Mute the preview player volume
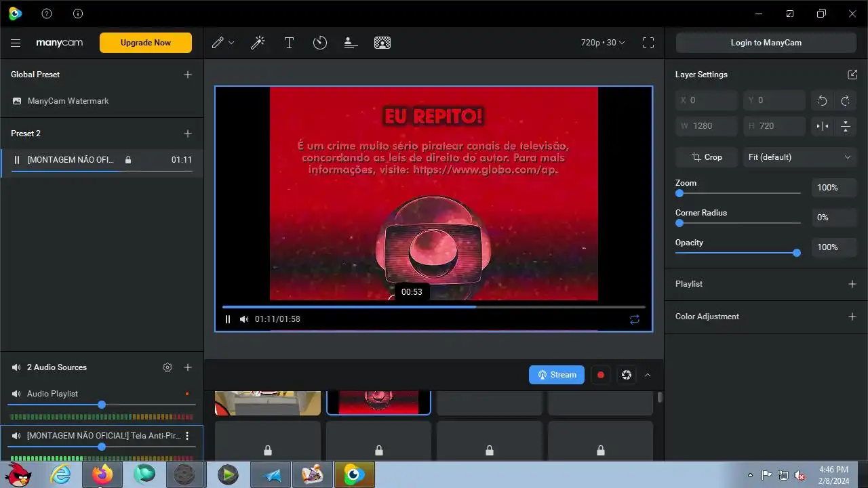Screen dimensions: 868x488 [244, 319]
